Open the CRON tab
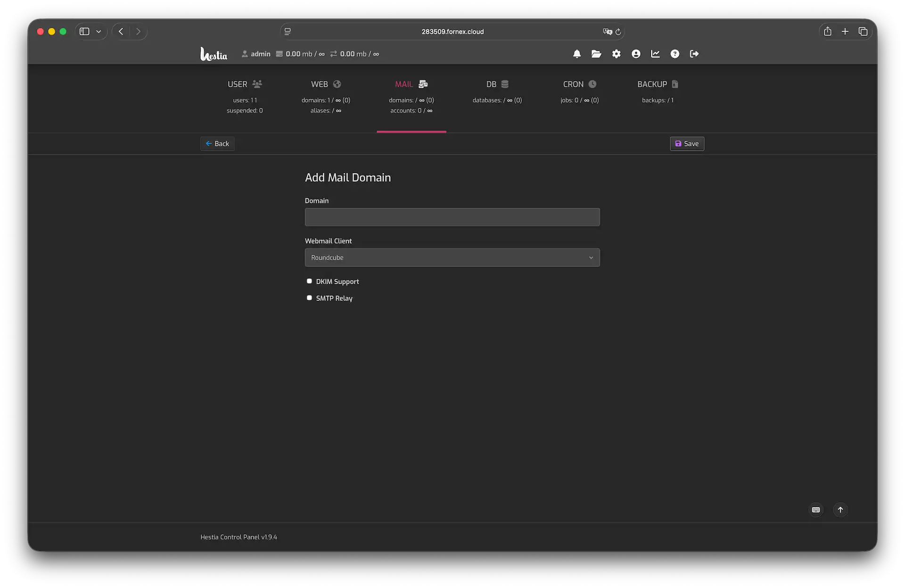 [579, 84]
